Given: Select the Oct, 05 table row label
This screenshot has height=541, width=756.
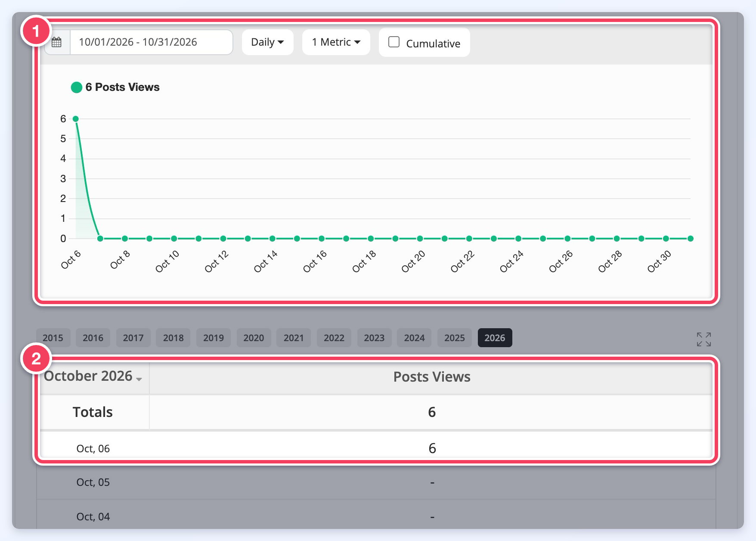Looking at the screenshot, I should point(93,482).
